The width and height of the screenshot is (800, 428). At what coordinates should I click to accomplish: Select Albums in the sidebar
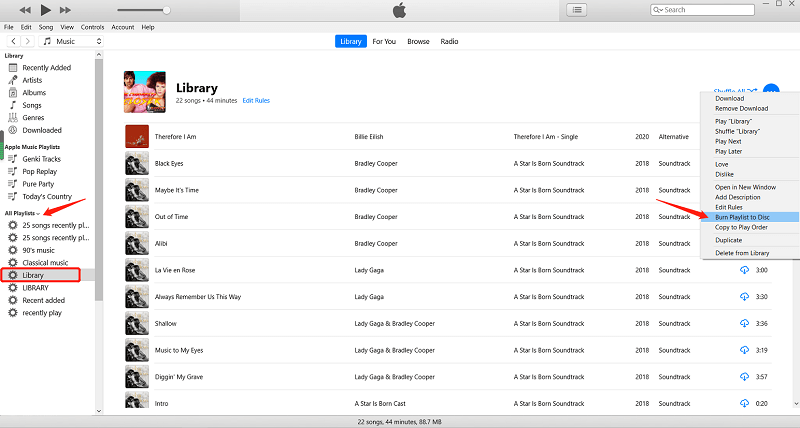(34, 92)
